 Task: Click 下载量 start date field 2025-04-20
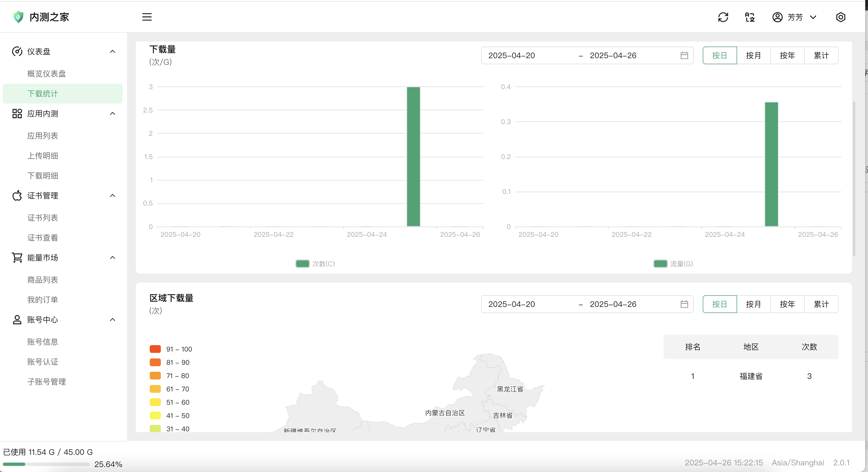[x=511, y=55]
